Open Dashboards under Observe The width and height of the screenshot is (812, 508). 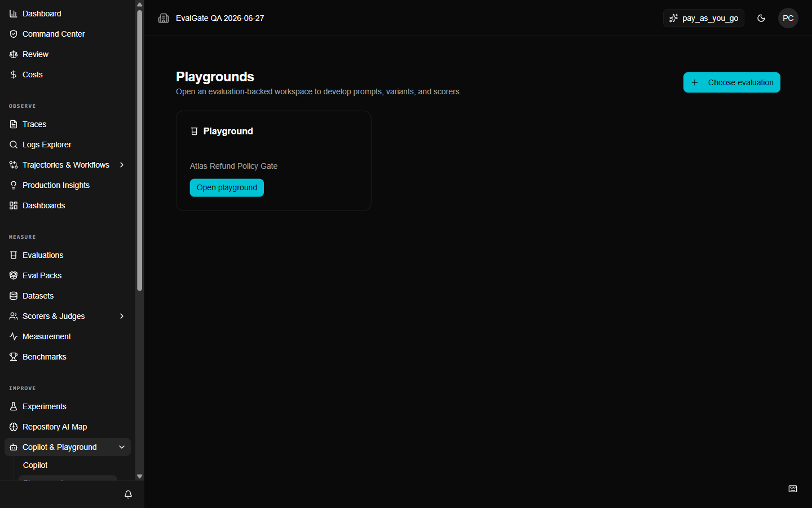pyautogui.click(x=68, y=205)
